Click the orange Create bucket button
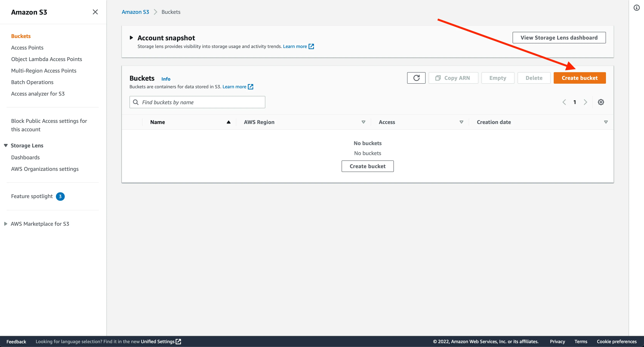Screen dimensions: 644x347 (x=579, y=78)
